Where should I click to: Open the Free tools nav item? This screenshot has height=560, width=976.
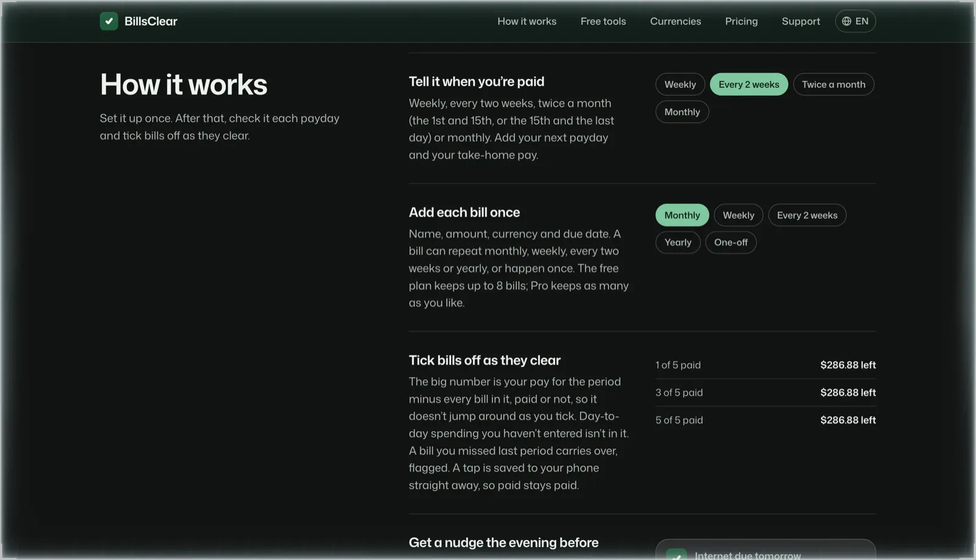coord(603,21)
